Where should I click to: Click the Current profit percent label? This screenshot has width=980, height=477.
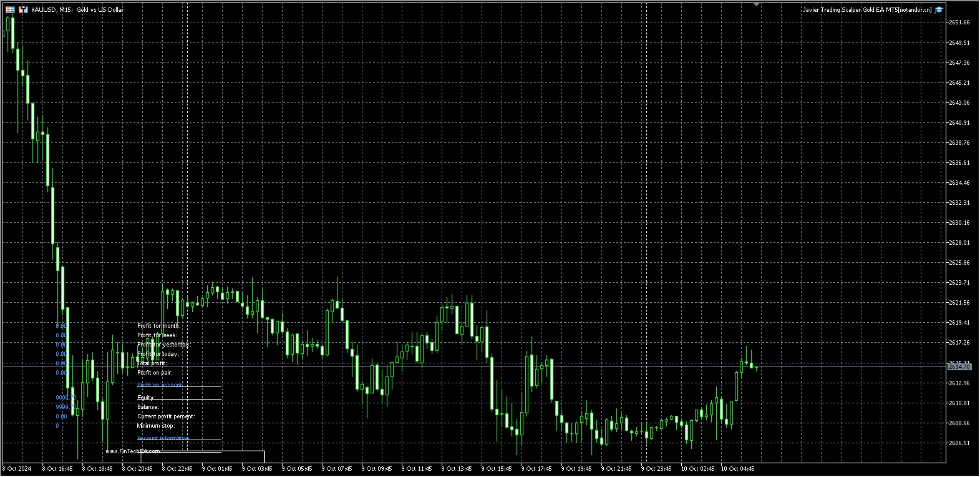click(166, 416)
